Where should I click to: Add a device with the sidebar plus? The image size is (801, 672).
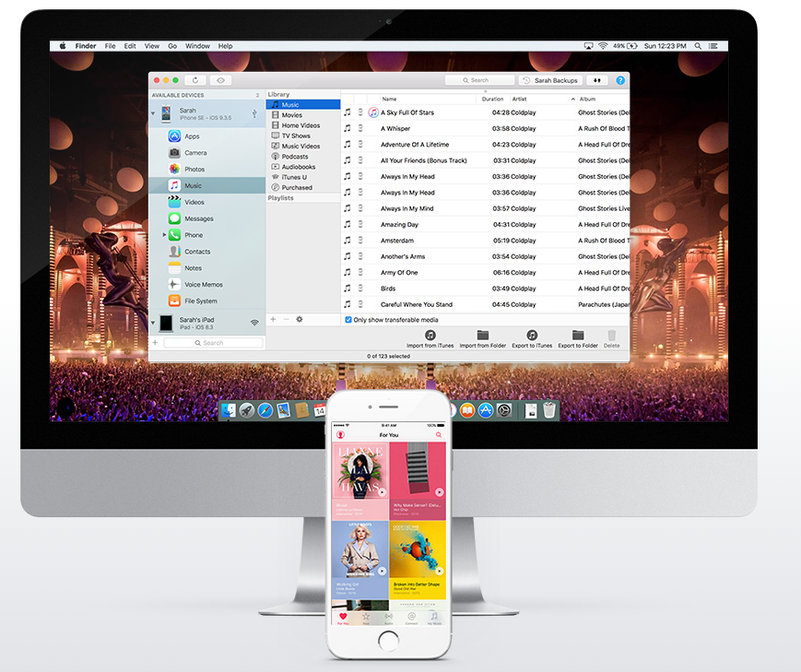tap(155, 342)
